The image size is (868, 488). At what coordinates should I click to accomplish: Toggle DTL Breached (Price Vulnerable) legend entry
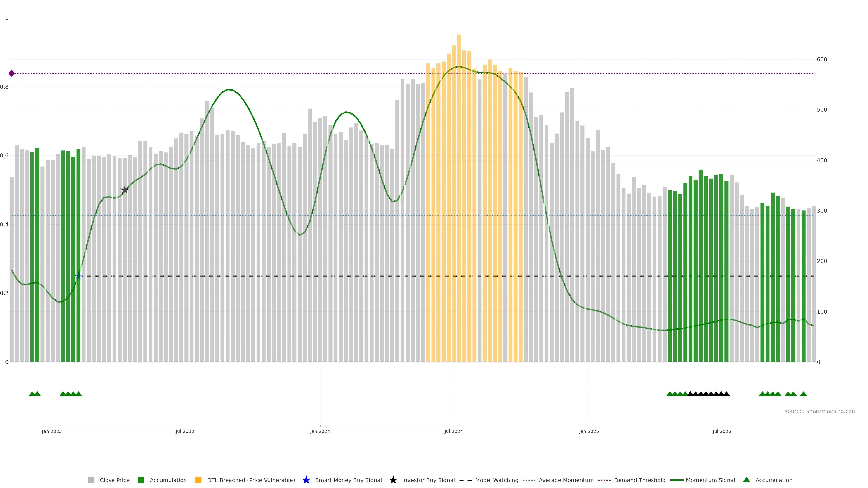251,480
